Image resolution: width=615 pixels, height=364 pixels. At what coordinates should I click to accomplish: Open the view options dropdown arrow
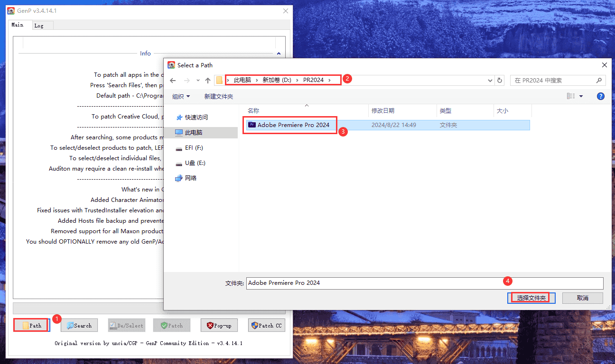coord(581,96)
